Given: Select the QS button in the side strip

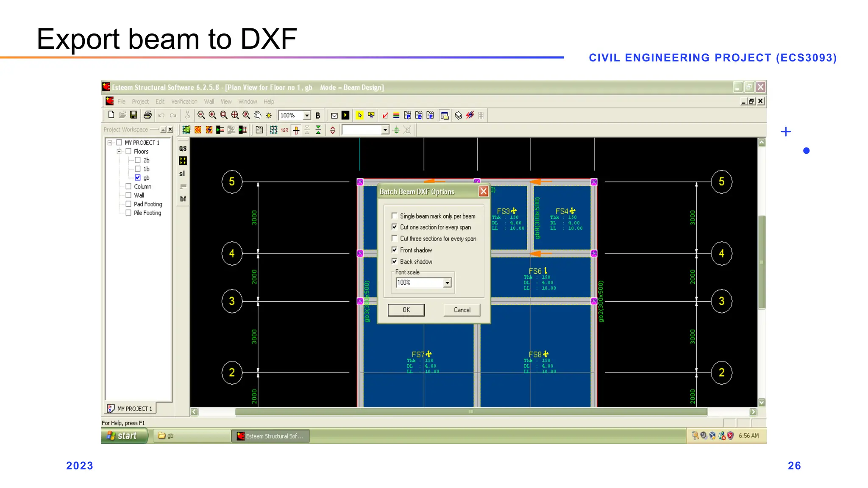Looking at the screenshot, I should click(x=183, y=148).
